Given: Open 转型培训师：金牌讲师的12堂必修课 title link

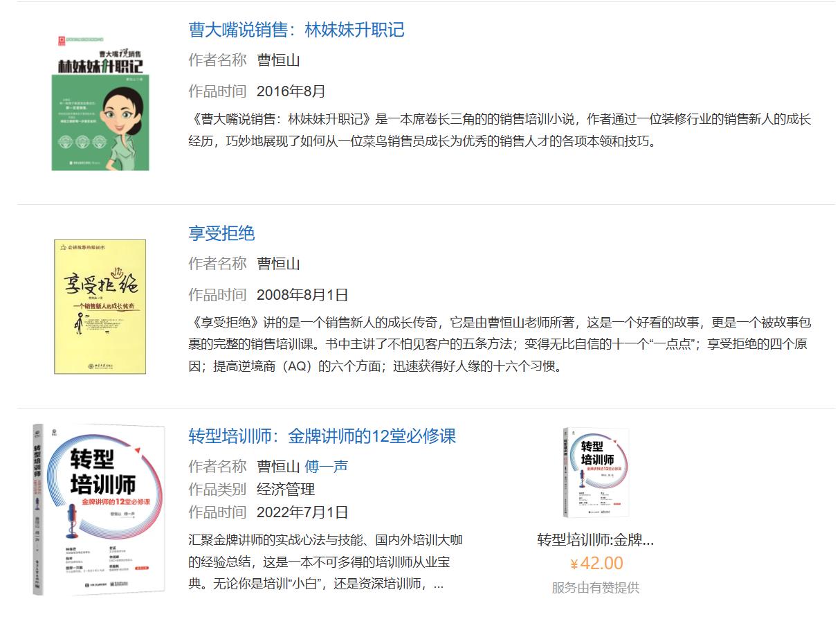Looking at the screenshot, I should [x=322, y=436].
